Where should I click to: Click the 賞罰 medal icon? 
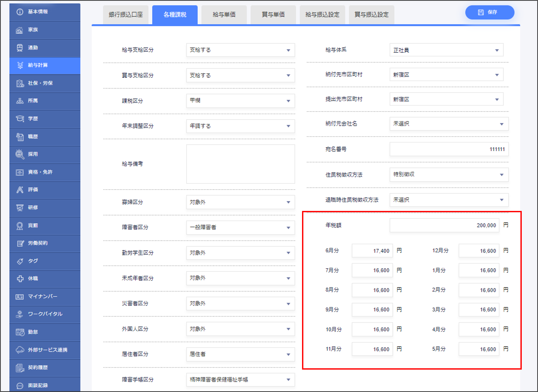point(19,226)
